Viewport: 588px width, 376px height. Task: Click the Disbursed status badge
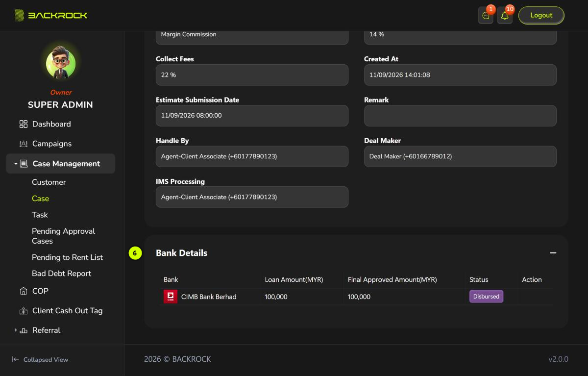pos(486,297)
